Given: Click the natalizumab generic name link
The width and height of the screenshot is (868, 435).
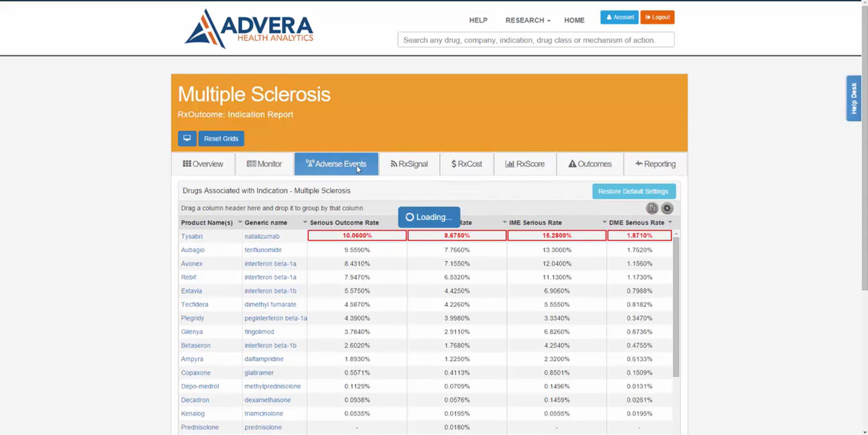Looking at the screenshot, I should 262,236.
